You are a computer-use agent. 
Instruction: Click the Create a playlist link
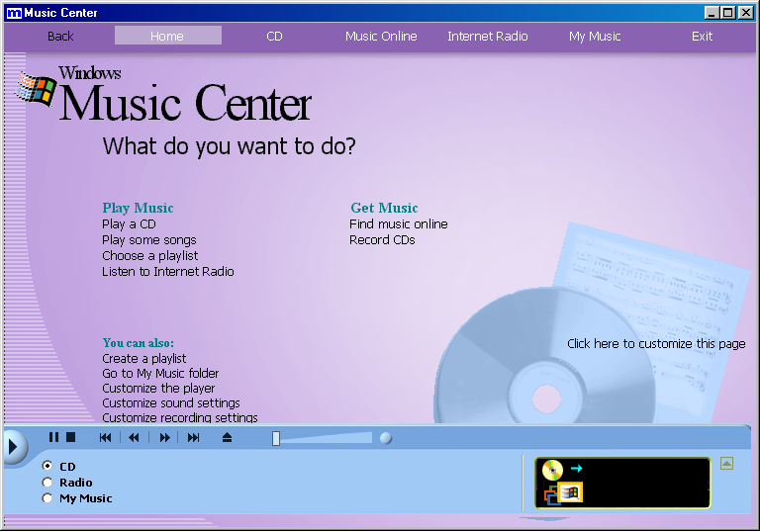(143, 359)
